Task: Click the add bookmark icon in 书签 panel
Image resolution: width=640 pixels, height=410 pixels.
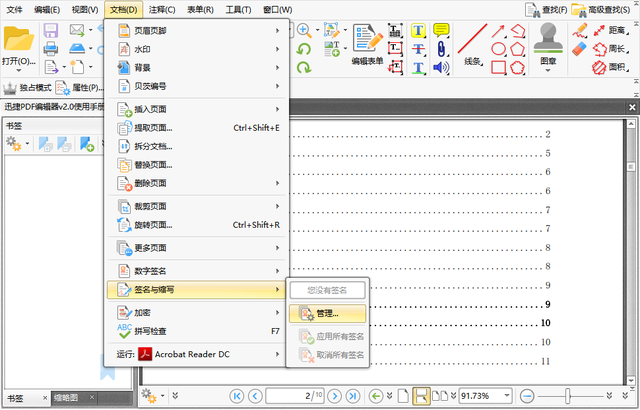Action: 87,144
